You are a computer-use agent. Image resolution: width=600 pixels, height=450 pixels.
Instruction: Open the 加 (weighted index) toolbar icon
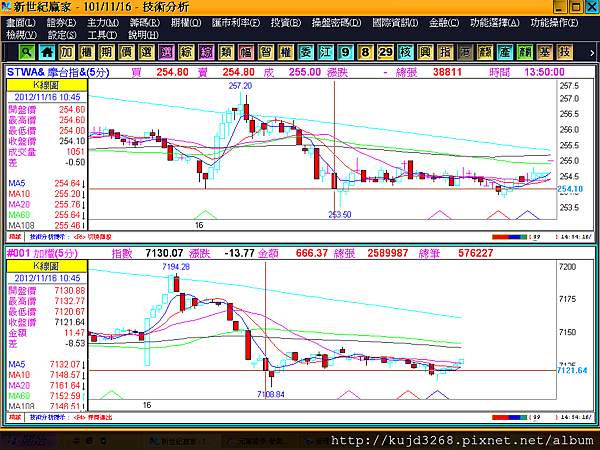click(67, 52)
